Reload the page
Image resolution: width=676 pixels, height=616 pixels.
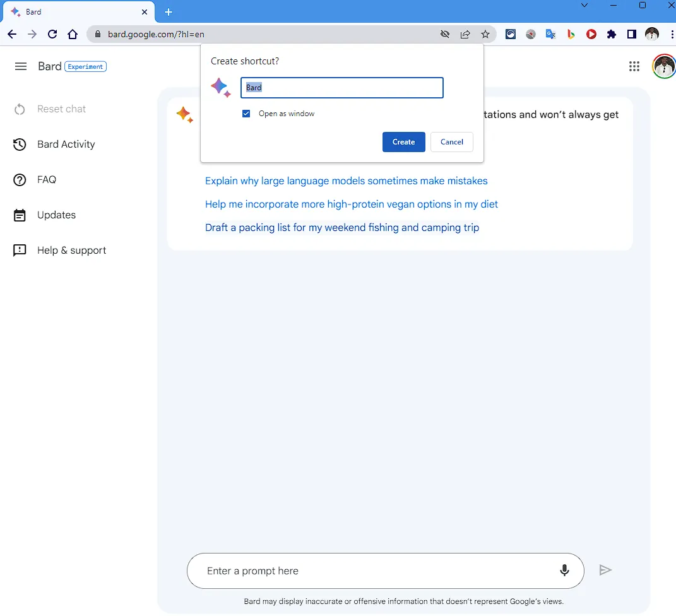(52, 34)
